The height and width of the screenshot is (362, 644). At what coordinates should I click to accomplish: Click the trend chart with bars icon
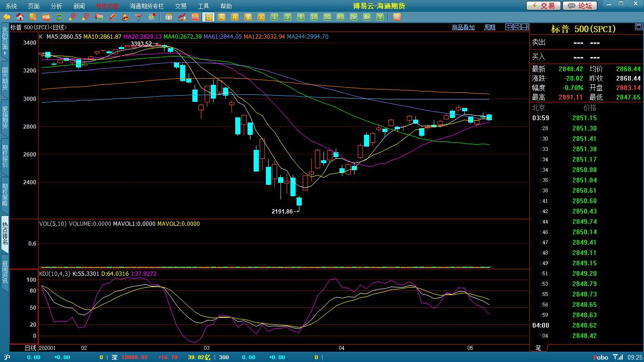(182, 17)
